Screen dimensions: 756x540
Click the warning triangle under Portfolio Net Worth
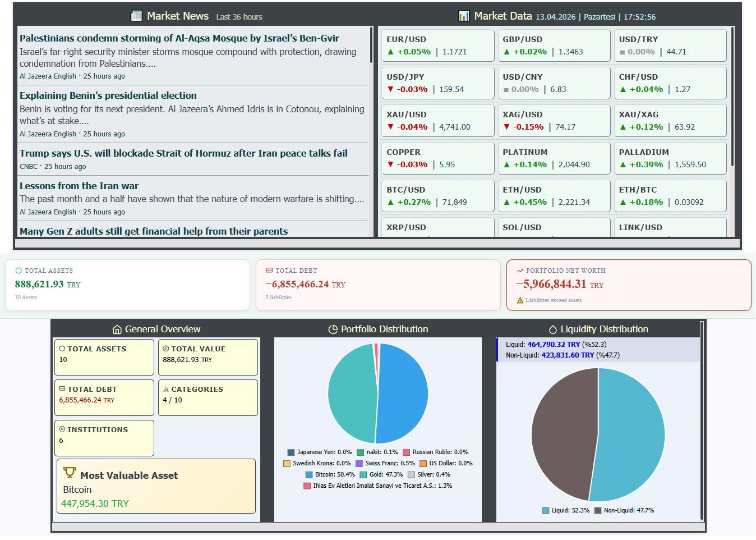pos(519,300)
